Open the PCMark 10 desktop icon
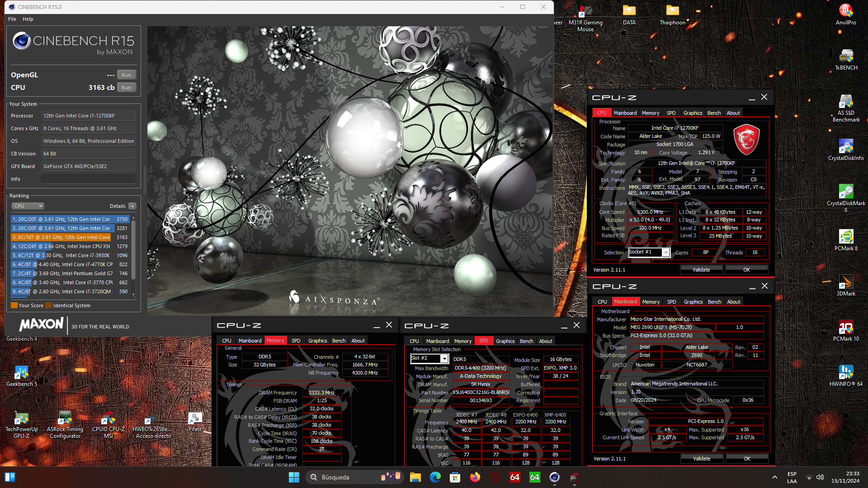This screenshot has width=868, height=488. coord(846,330)
